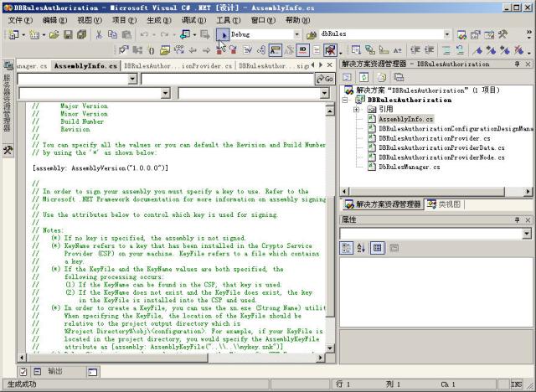
Task: Clear all bookmarks icon
Action: pos(518,50)
